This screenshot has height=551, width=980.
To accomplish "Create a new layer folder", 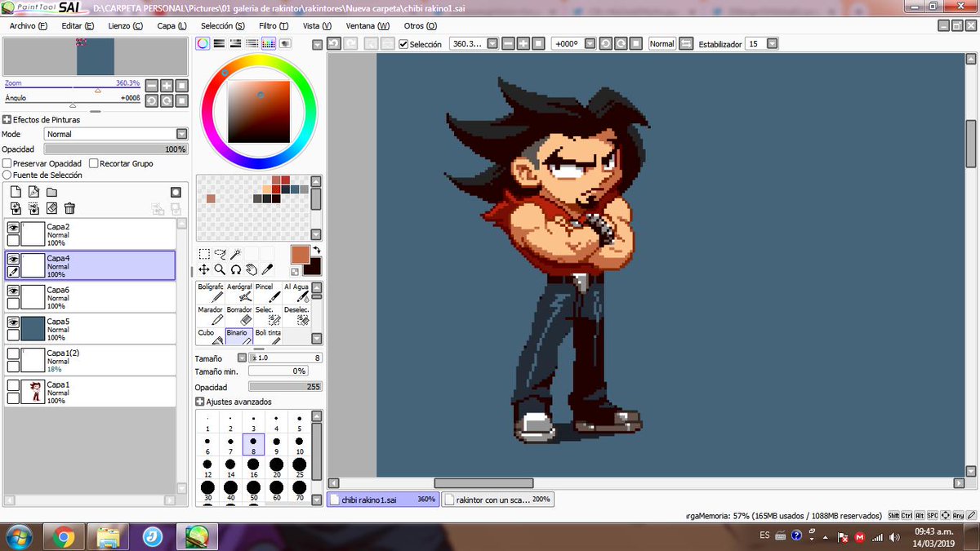I will pyautogui.click(x=51, y=192).
